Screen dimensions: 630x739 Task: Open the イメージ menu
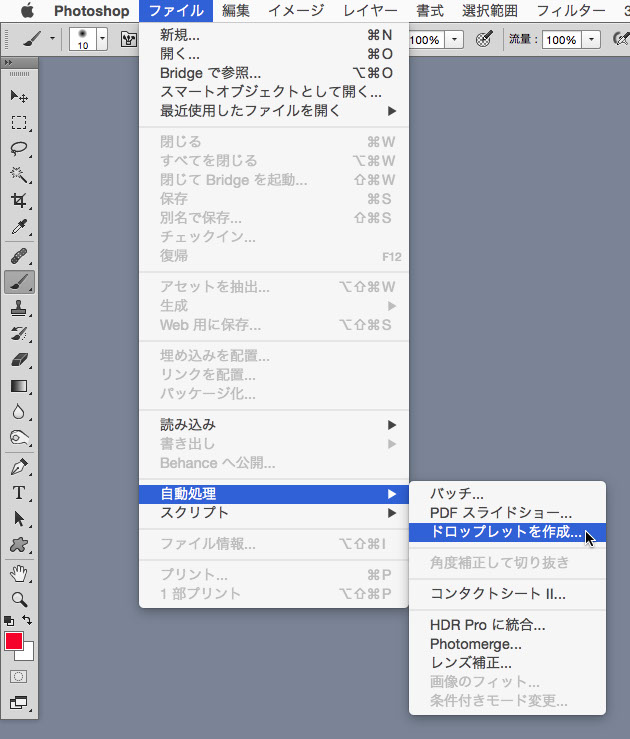[296, 11]
